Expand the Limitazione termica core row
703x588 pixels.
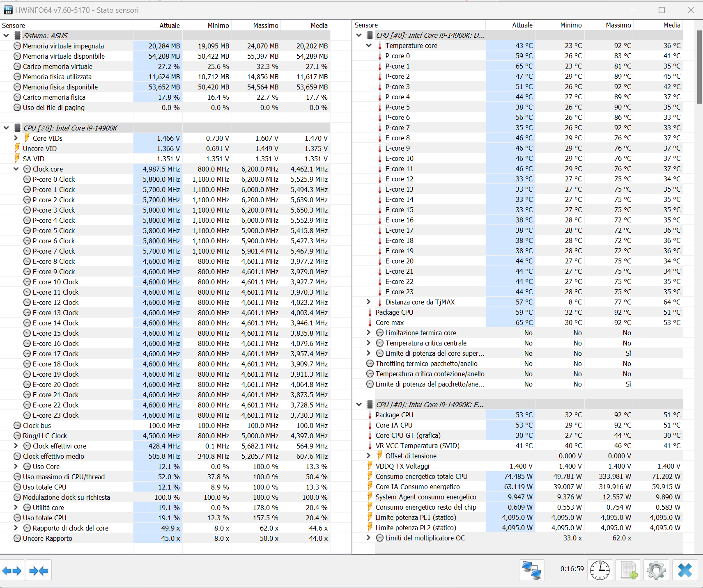click(x=369, y=333)
